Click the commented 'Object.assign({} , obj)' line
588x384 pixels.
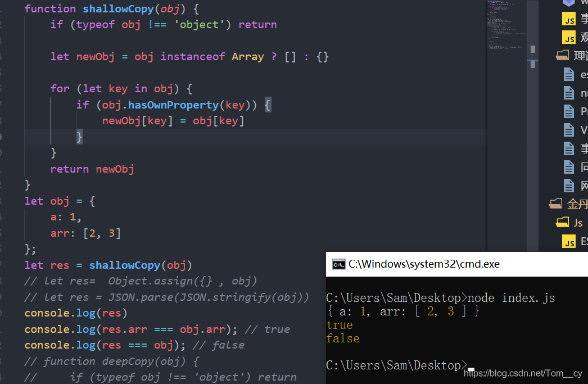click(141, 281)
